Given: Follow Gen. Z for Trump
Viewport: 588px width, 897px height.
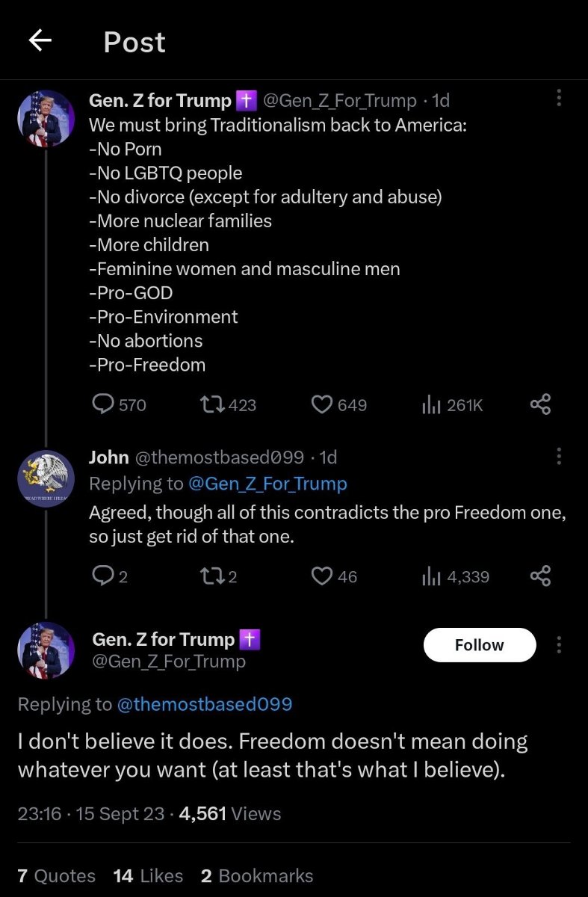Looking at the screenshot, I should (480, 644).
